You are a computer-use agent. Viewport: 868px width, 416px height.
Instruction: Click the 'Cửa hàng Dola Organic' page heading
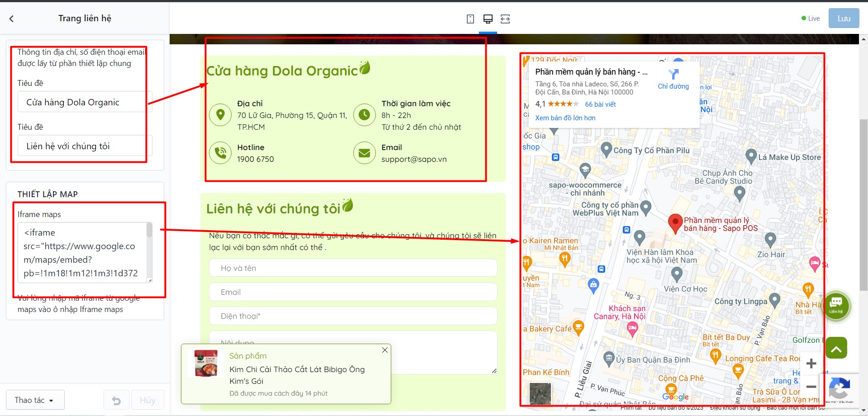coord(282,71)
